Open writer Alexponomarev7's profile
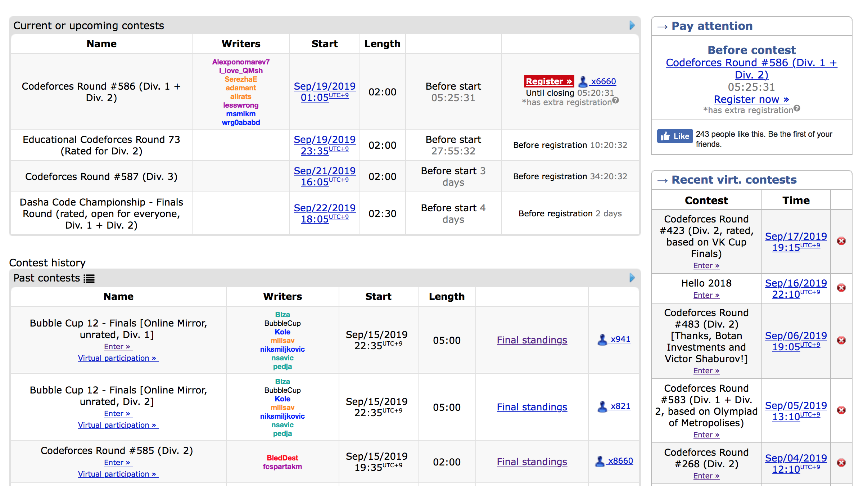Viewport: 868px width, 486px height. [x=241, y=62]
